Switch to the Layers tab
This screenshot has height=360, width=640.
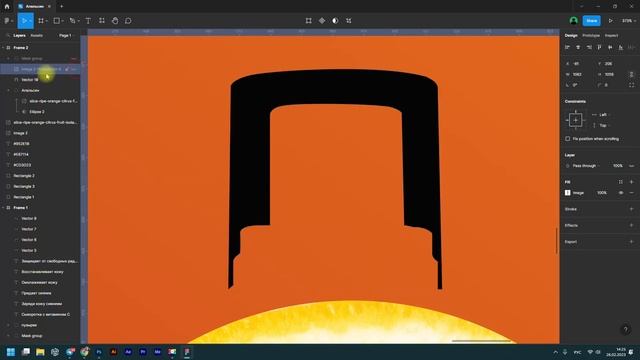tap(19, 36)
